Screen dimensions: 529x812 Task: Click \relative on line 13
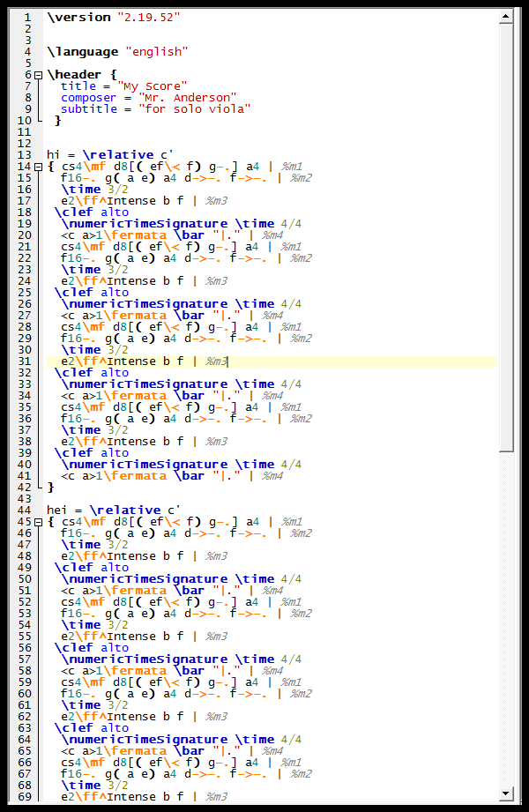click(117, 155)
